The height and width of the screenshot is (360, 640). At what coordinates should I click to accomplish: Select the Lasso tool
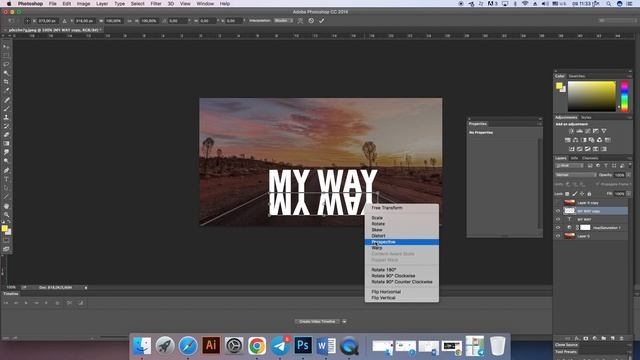(x=6, y=64)
